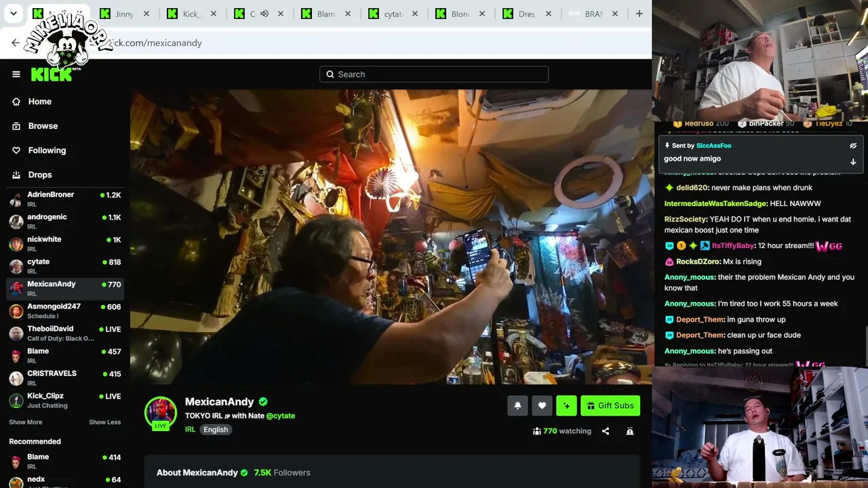Close the Jinny browser tab

pos(146,14)
